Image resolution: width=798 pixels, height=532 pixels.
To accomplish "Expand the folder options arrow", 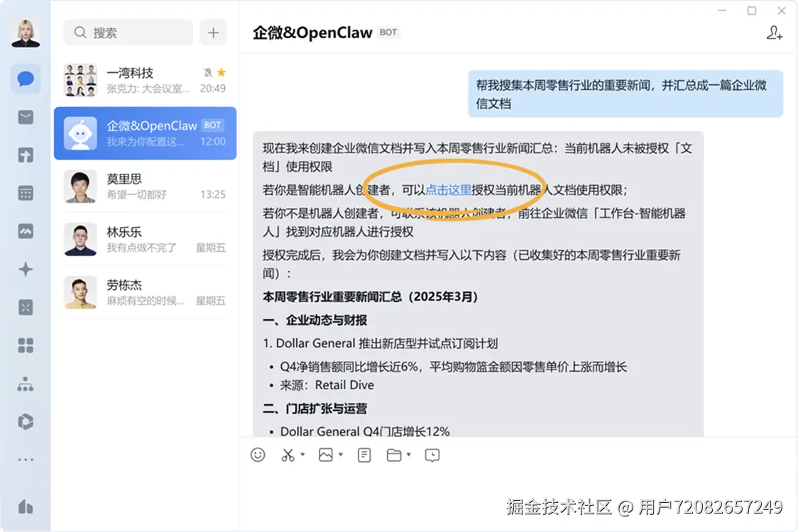I will [x=408, y=454].
